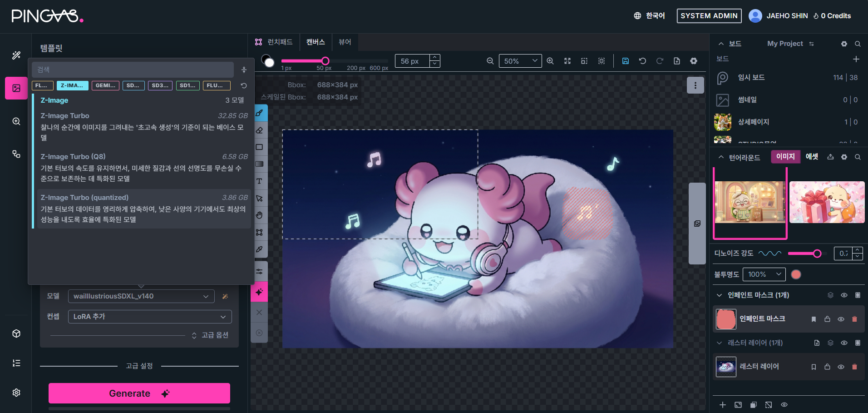The height and width of the screenshot is (413, 868).
Task: Click the zoom in magnifier icon
Action: pos(550,61)
